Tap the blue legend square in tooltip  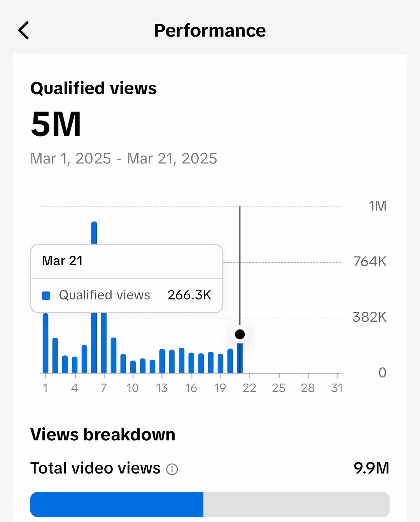point(46,296)
